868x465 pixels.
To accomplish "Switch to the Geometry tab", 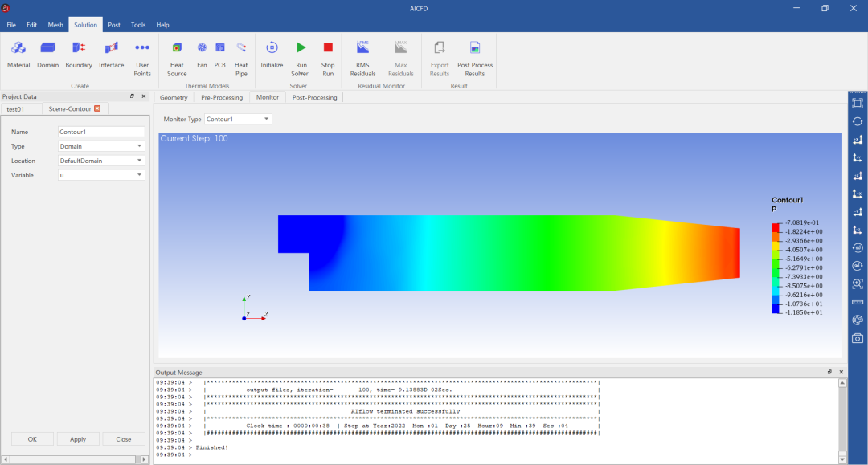I will pyautogui.click(x=174, y=97).
